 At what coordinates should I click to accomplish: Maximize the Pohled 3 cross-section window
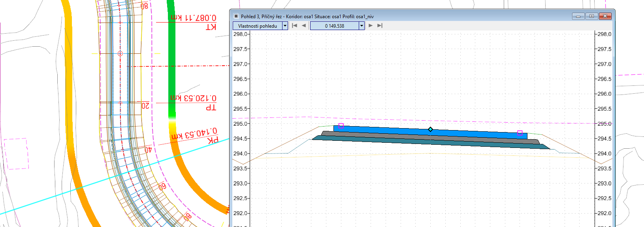[591, 16]
